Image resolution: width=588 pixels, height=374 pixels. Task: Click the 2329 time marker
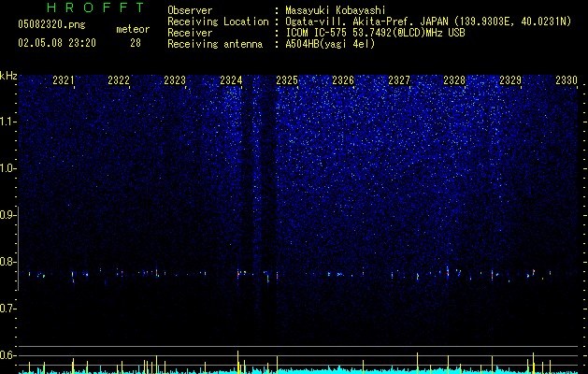(510, 80)
